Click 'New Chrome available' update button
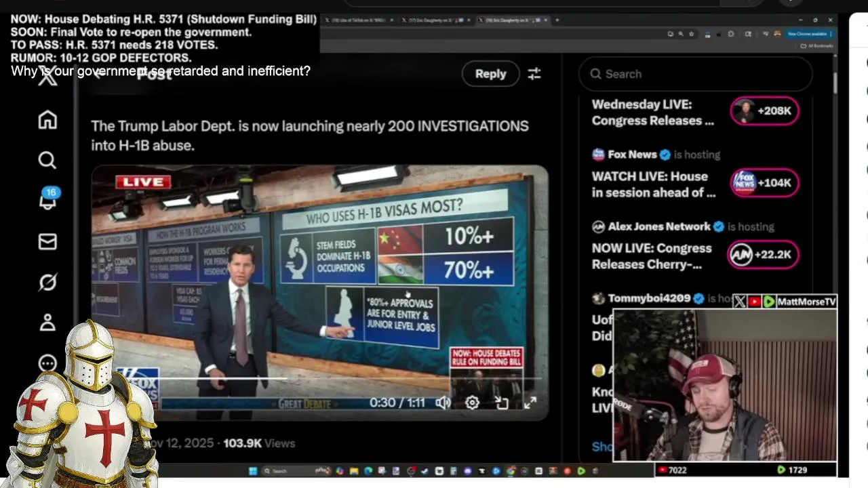 (809, 34)
